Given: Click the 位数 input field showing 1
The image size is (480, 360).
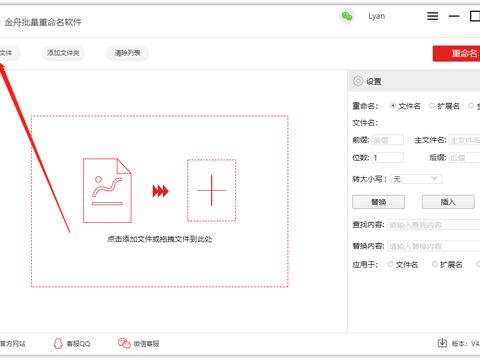Looking at the screenshot, I should tap(387, 158).
